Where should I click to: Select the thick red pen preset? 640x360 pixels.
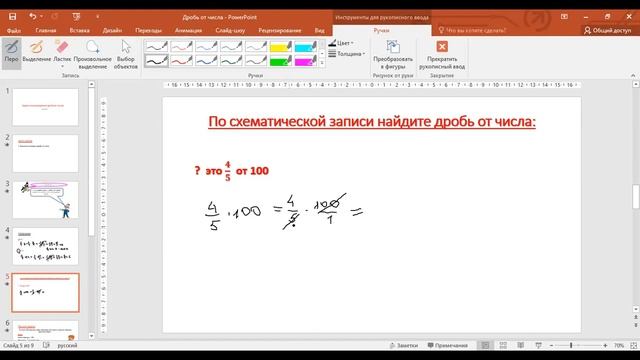(x=182, y=61)
